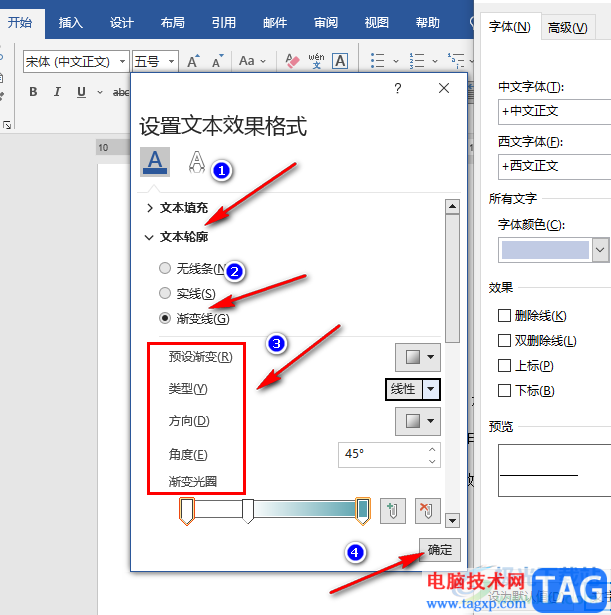
Task: Select the right teal gradient stop marker
Action: [363, 511]
